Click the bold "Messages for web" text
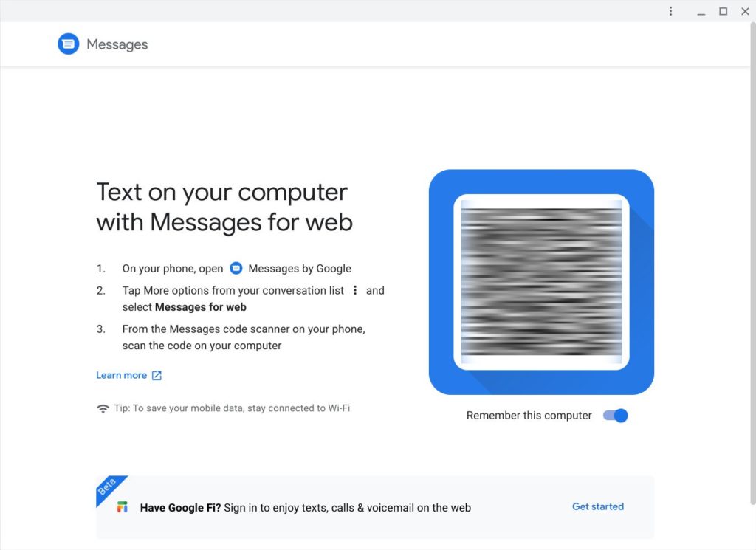Viewport: 756px width, 550px height. (201, 307)
